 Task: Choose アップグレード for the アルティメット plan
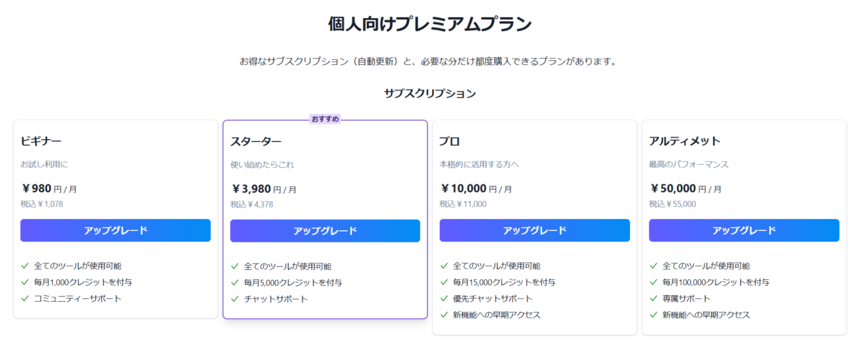pyautogui.click(x=744, y=230)
